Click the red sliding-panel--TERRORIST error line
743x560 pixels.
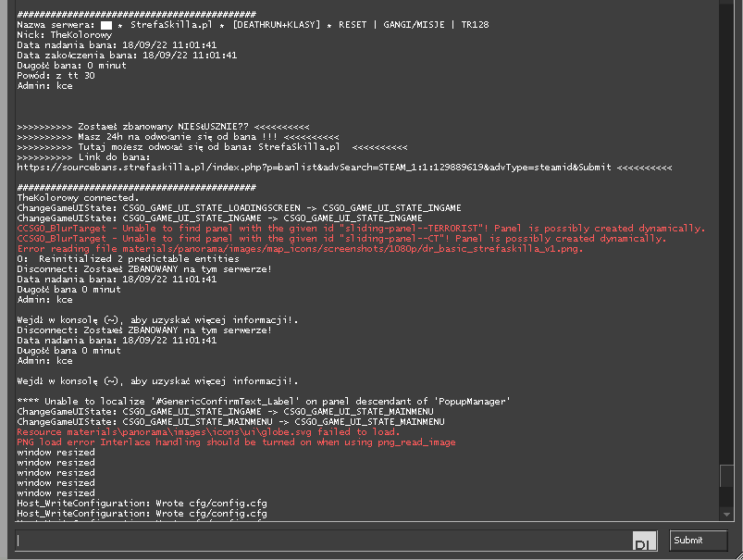(x=361, y=229)
